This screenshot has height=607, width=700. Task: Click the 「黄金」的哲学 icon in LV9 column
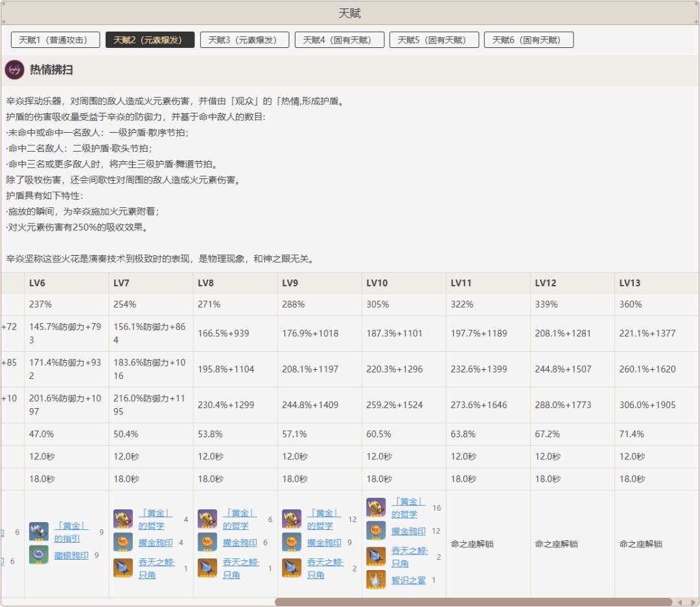pos(292,519)
